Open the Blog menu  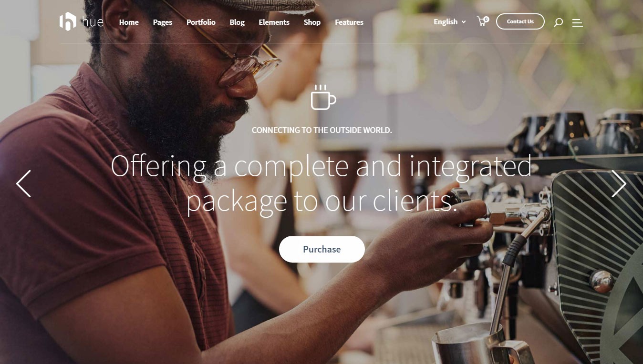pyautogui.click(x=237, y=22)
